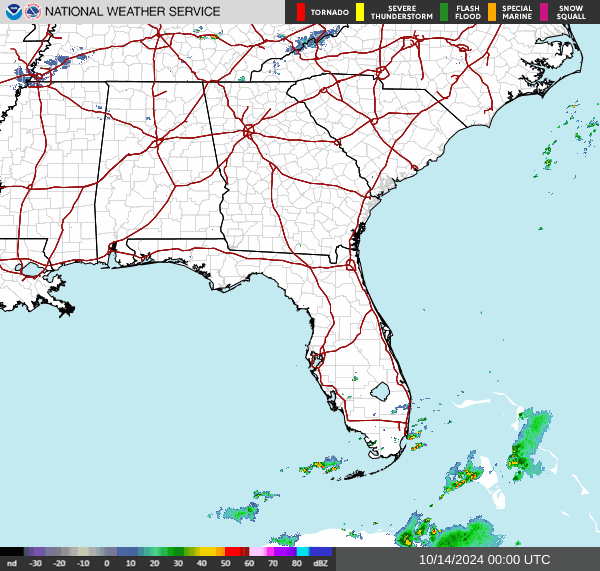Click the SPECIAL MARINE legend label
This screenshot has width=600, height=571.
point(517,13)
